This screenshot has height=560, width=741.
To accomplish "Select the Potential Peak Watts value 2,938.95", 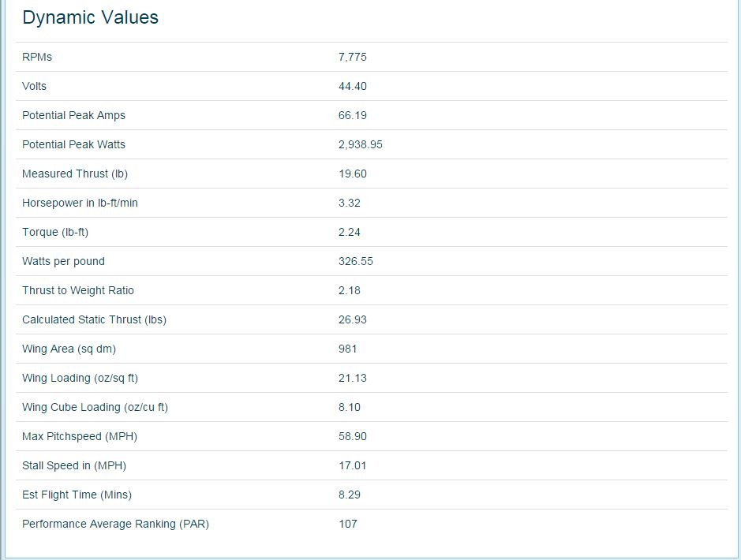I will click(360, 144).
